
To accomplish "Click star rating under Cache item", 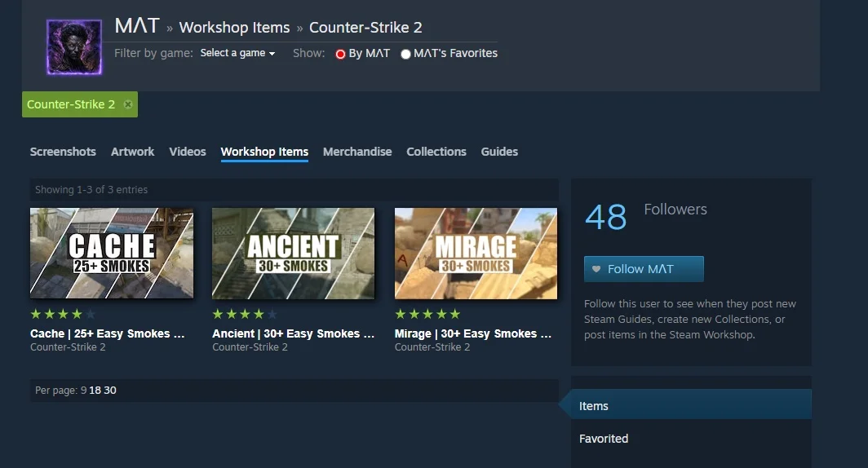I will (63, 314).
